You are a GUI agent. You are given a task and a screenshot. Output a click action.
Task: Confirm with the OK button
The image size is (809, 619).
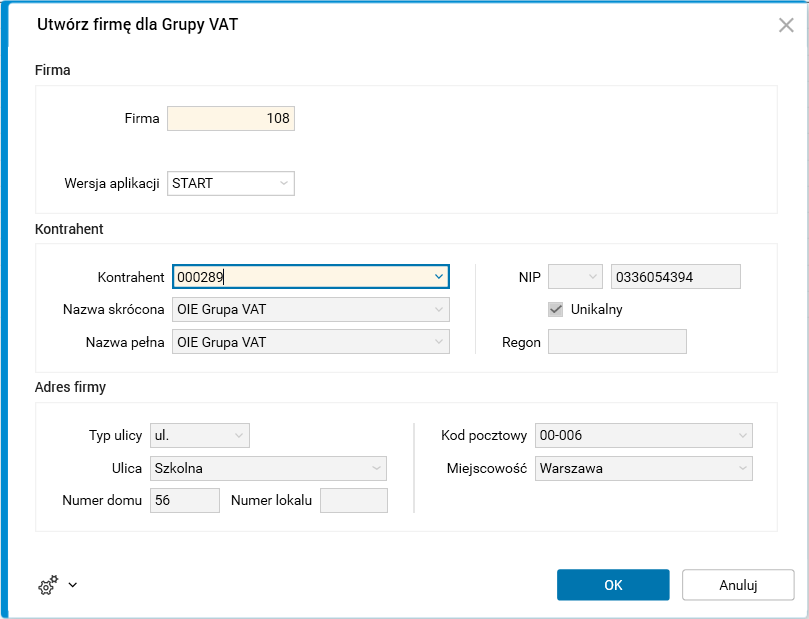(x=613, y=585)
